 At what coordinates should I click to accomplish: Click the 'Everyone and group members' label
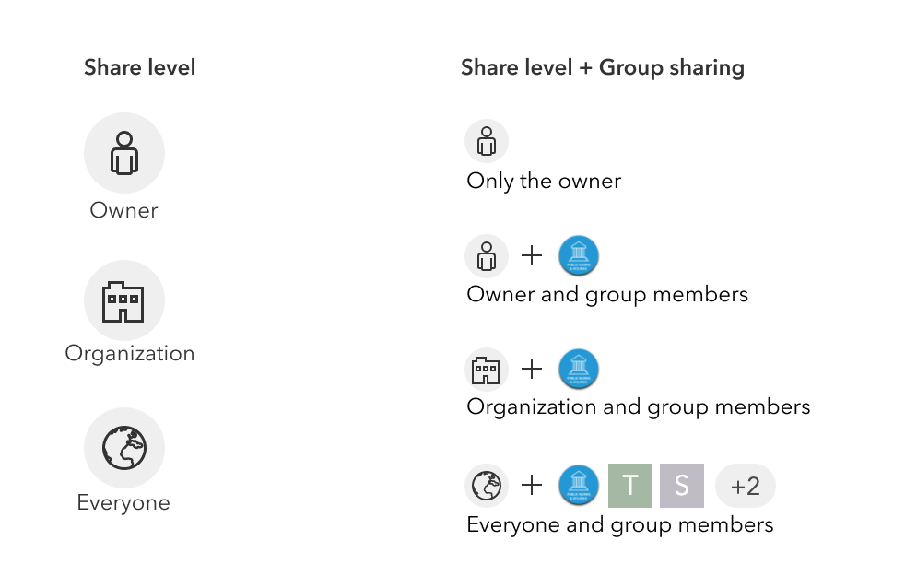point(620,525)
